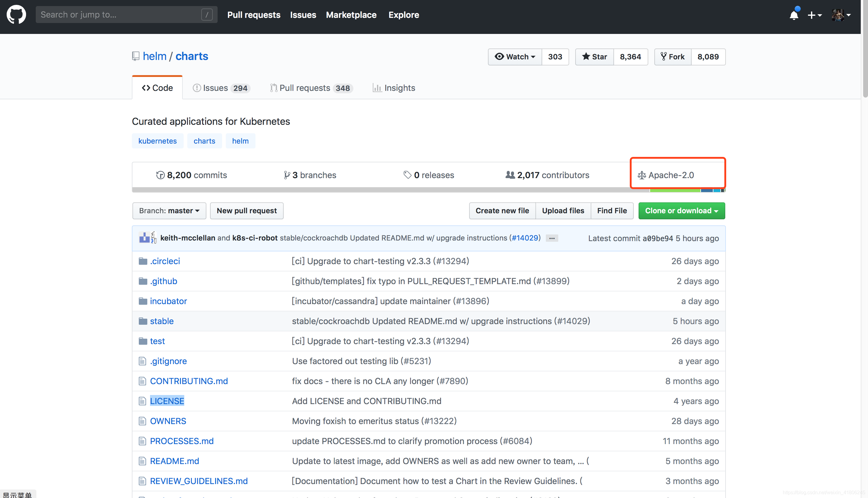Click the .gitignore file icon

click(142, 361)
